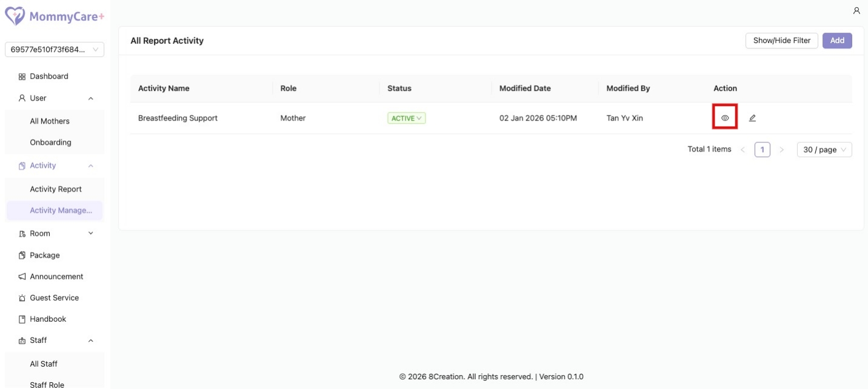Edit Breastfeeding Support with the pencil icon

(x=752, y=118)
